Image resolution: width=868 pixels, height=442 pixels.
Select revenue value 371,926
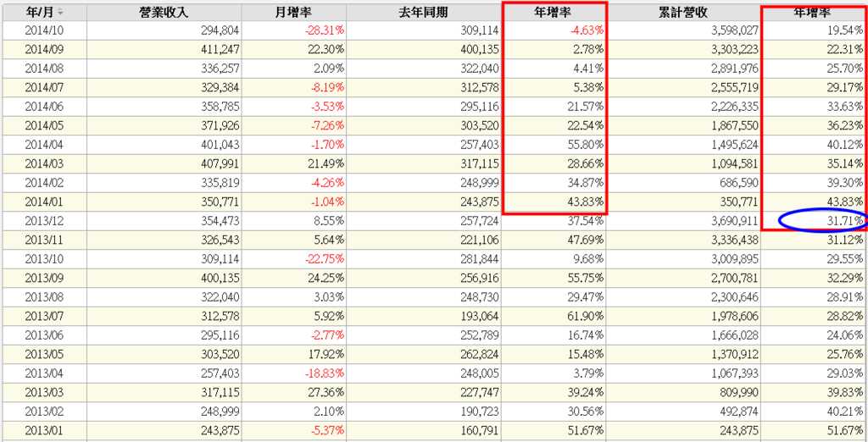coord(221,125)
